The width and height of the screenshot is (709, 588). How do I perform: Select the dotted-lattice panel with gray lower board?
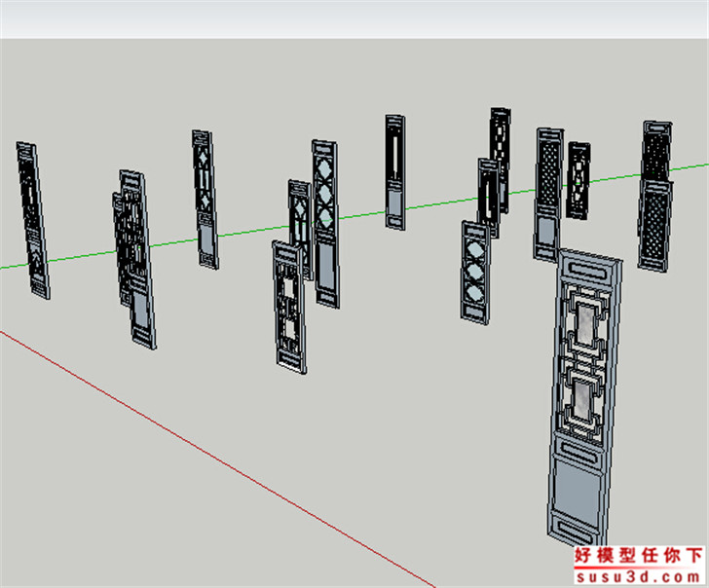click(x=548, y=195)
